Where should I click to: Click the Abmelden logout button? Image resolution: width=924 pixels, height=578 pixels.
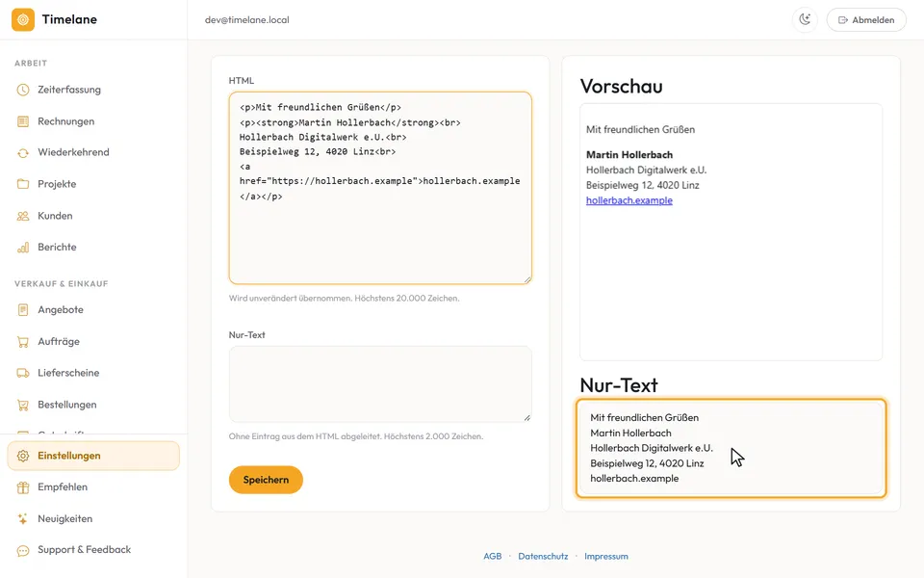tap(865, 19)
